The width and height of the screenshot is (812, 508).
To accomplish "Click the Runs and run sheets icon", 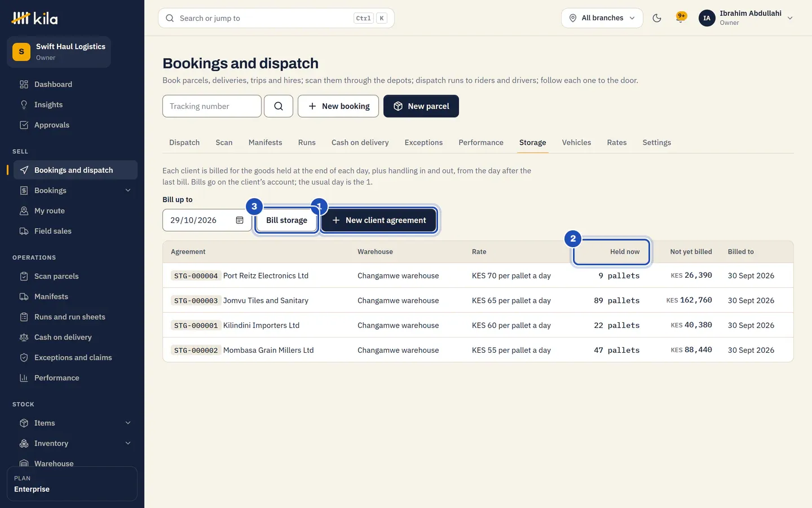I will click(24, 317).
